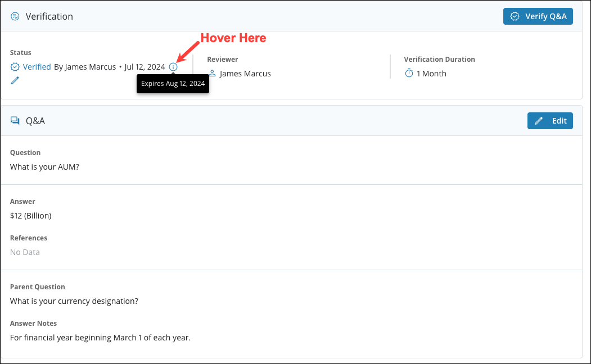This screenshot has height=364, width=591.
Task: Click reviewer name James Marcus under Reviewer
Action: [245, 74]
